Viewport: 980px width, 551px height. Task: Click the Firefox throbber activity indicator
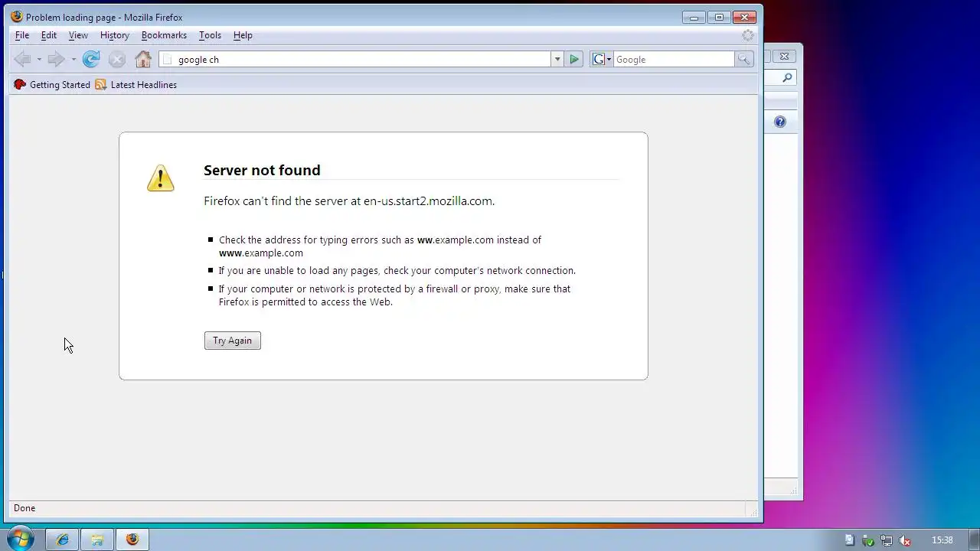[748, 35]
